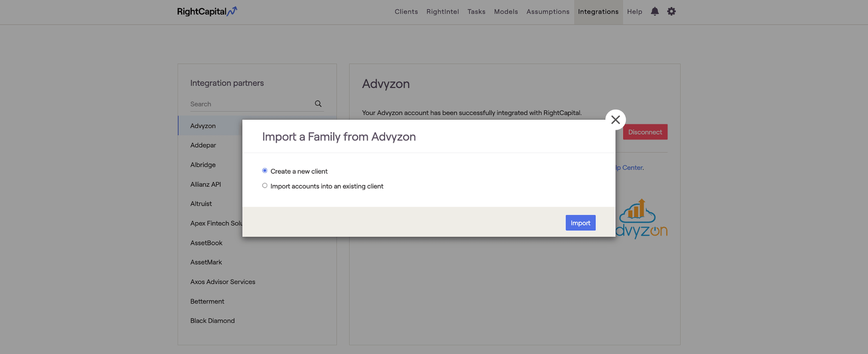Click the integration partners search field
The image size is (868, 354).
(251, 104)
